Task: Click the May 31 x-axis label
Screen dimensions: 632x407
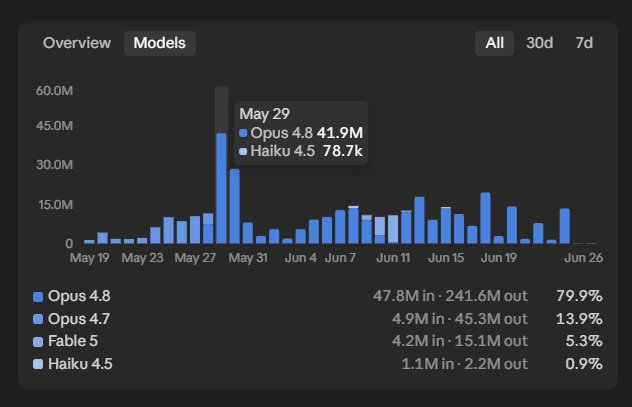Action: click(248, 257)
